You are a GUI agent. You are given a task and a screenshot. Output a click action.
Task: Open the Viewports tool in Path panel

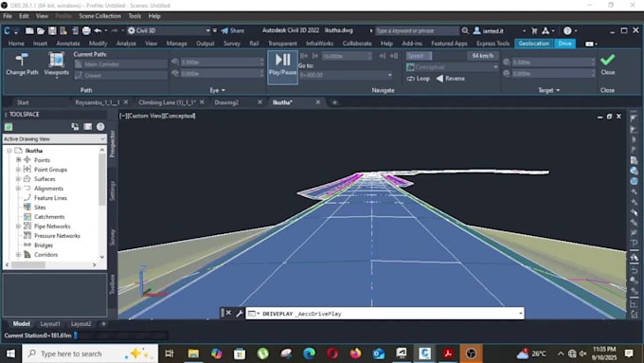tap(56, 64)
